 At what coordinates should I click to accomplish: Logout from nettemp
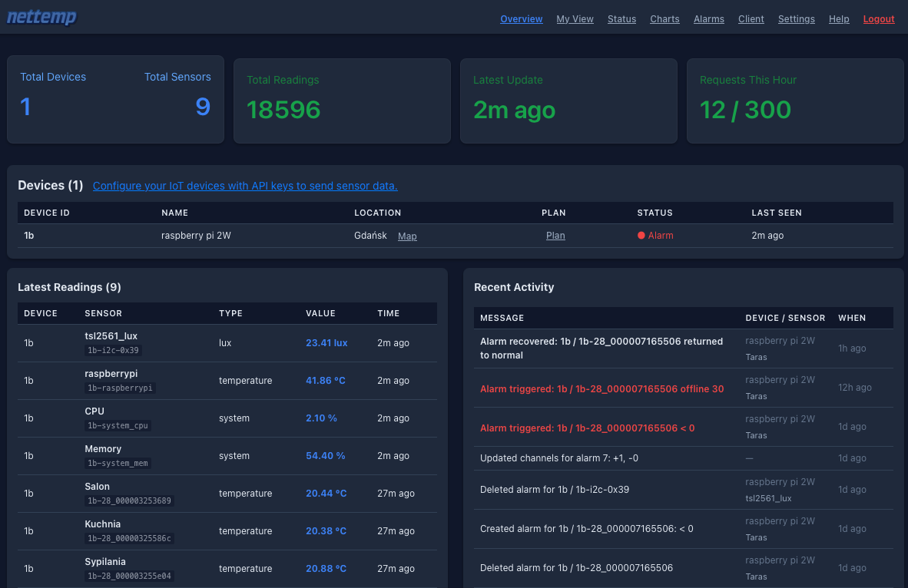[878, 18]
